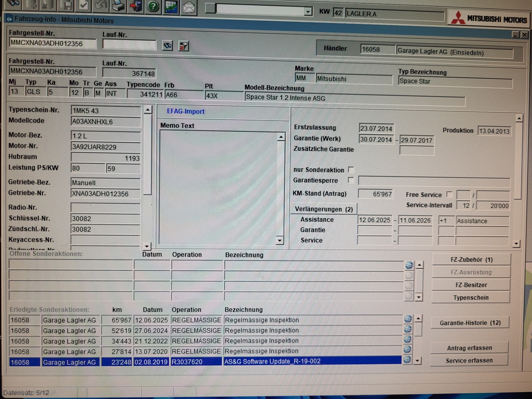The height and width of the screenshot is (399, 532).
Task: Click the upper Lauf-Nr. input field
Action: point(129,44)
